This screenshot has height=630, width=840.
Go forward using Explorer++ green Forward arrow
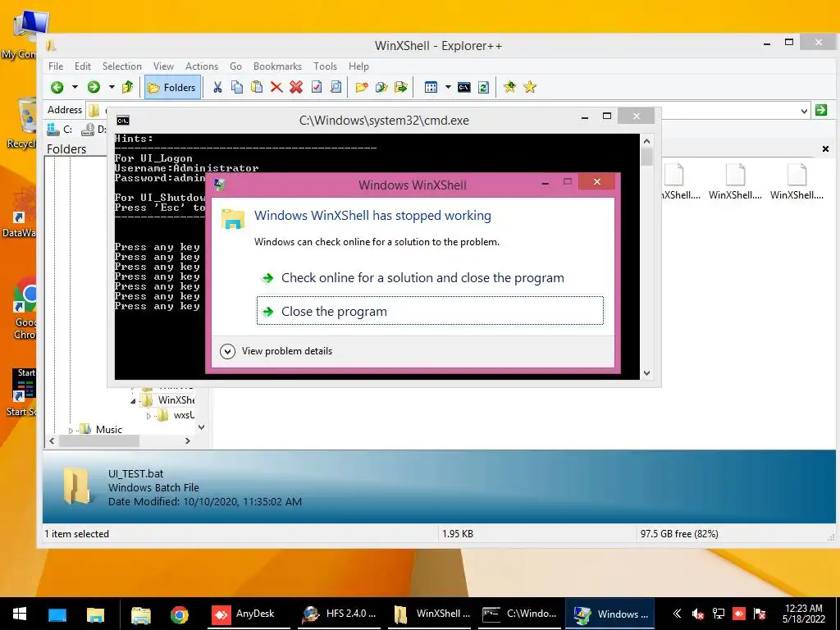(x=94, y=87)
